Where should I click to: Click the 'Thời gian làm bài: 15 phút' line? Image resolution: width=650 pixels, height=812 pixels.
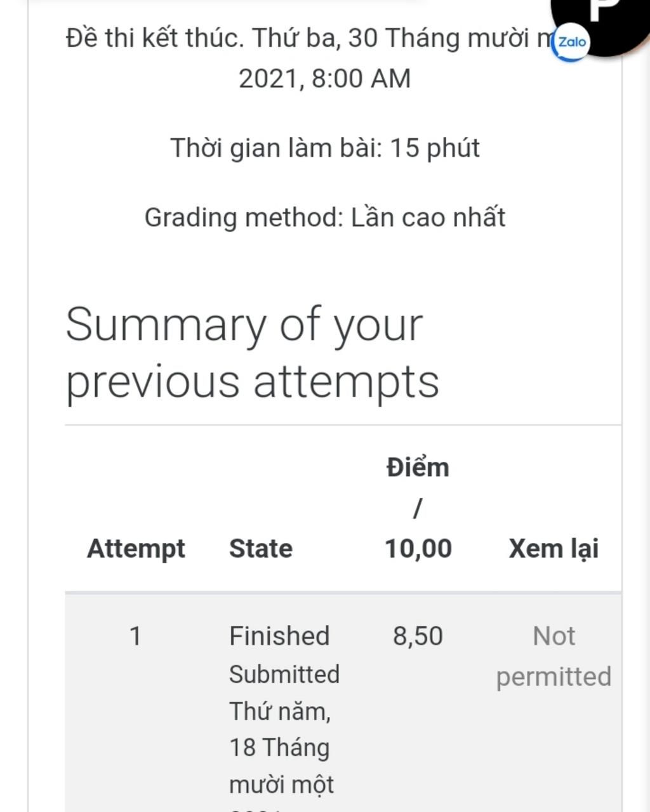(x=324, y=148)
